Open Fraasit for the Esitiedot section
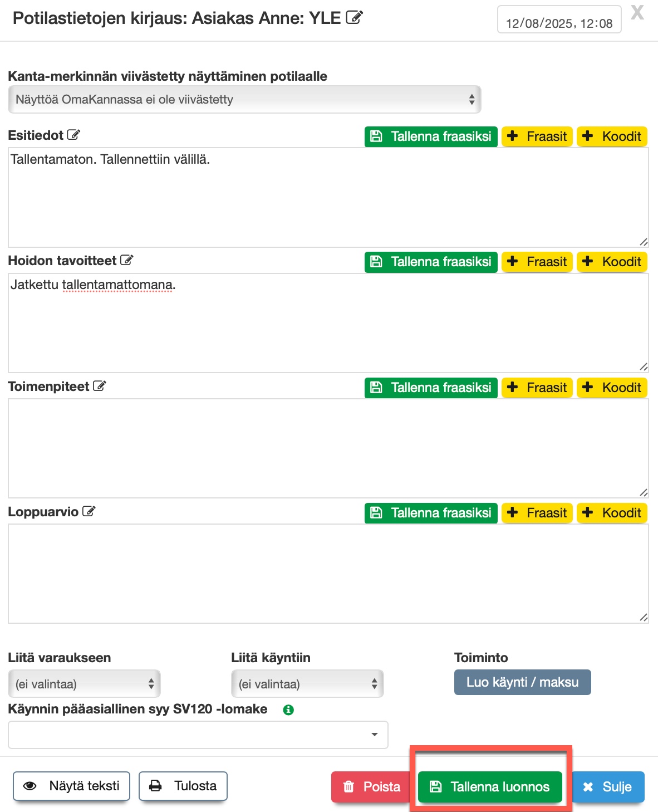The image size is (658, 812). (x=537, y=136)
